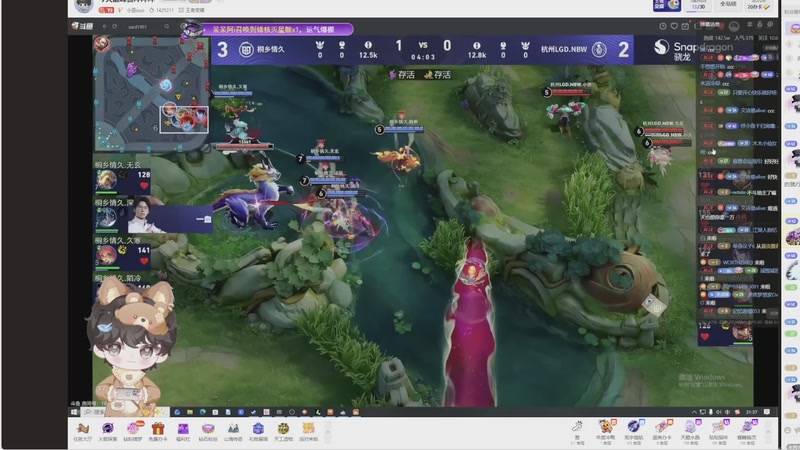800x450 pixels.
Task: Click the streamer avatar at top left
Action: (x=84, y=6)
